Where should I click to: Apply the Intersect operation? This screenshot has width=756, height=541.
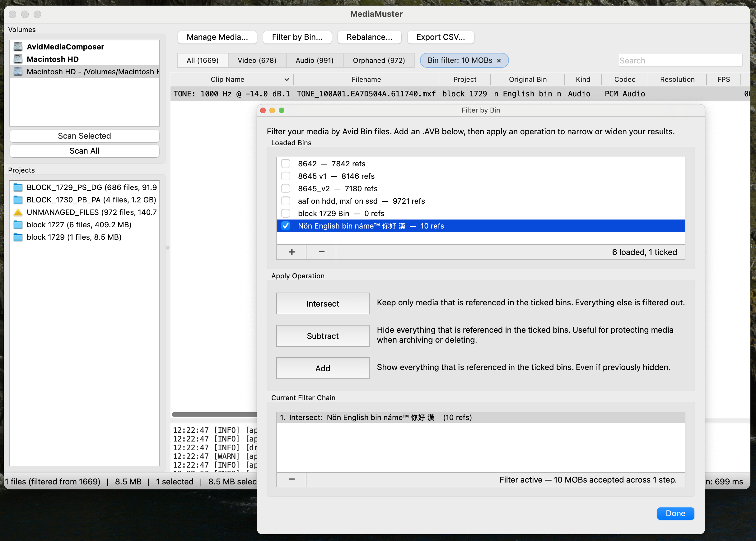click(x=323, y=303)
